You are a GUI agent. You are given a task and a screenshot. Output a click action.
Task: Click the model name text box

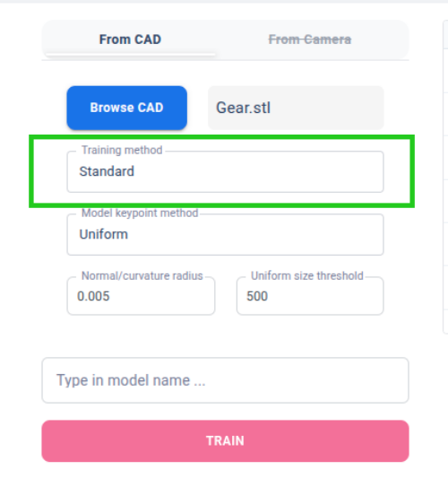tap(225, 380)
